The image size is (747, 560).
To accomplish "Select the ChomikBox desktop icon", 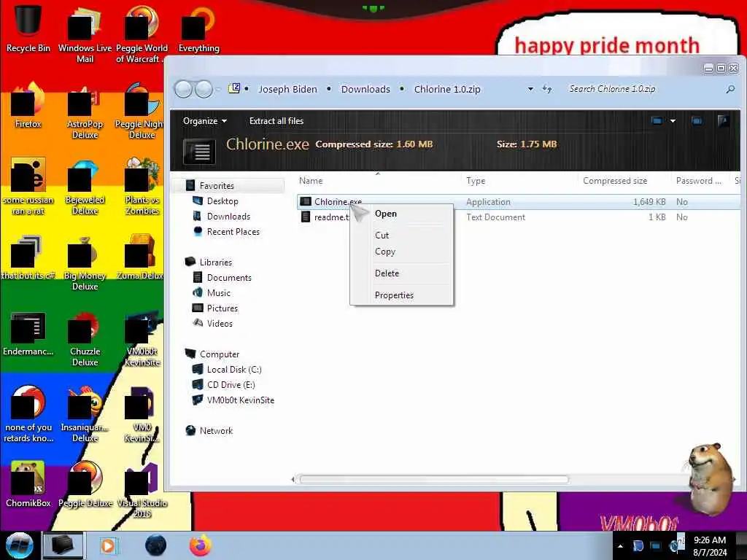I will [x=28, y=484].
